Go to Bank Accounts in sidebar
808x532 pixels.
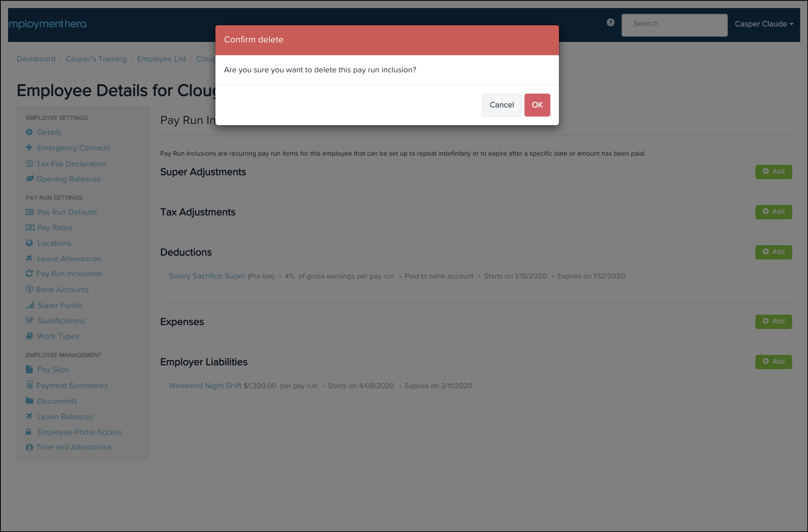[x=62, y=289]
